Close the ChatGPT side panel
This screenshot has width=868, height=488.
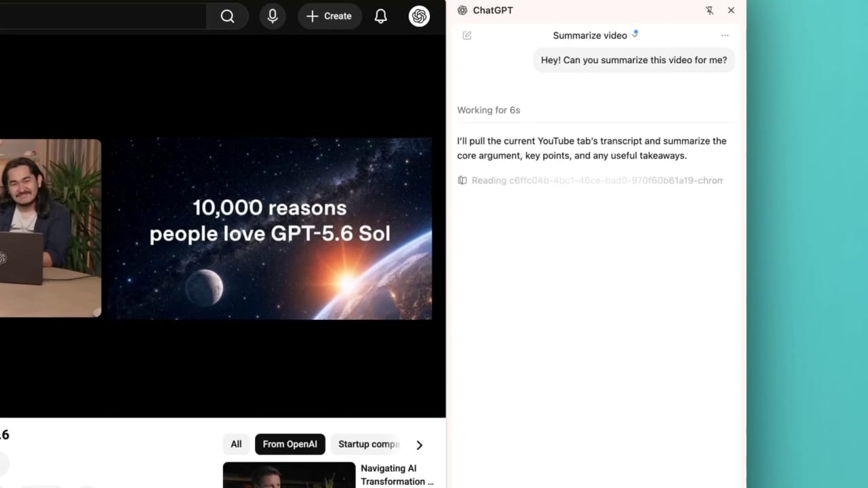click(731, 10)
